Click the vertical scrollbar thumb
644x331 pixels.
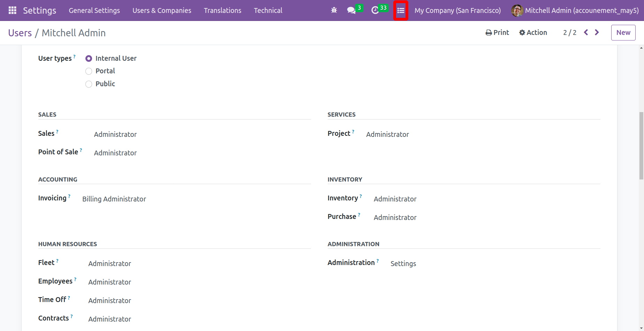641,146
